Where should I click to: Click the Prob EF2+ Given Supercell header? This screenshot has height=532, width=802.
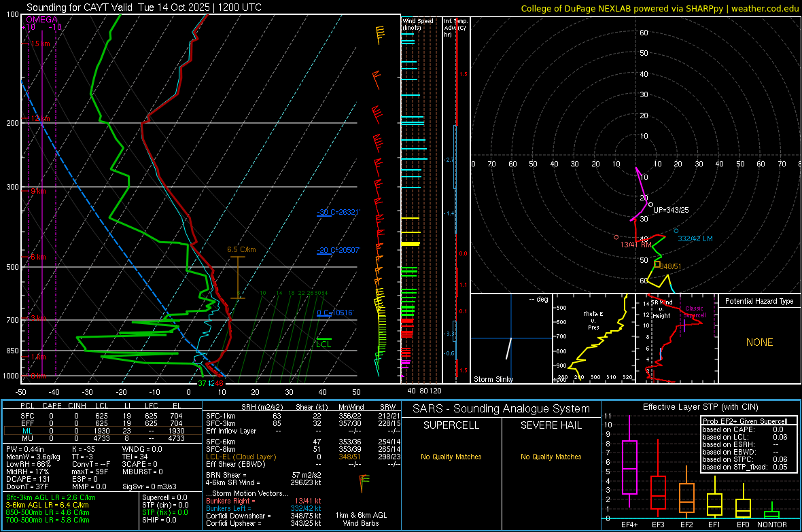click(x=745, y=421)
